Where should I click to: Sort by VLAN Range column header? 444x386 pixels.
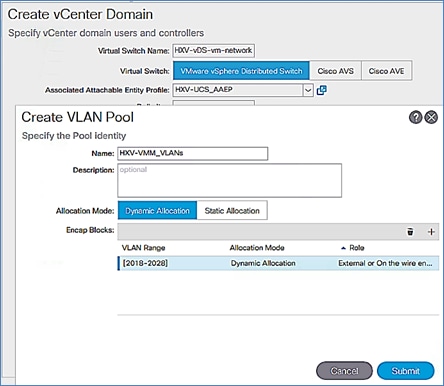pyautogui.click(x=143, y=248)
